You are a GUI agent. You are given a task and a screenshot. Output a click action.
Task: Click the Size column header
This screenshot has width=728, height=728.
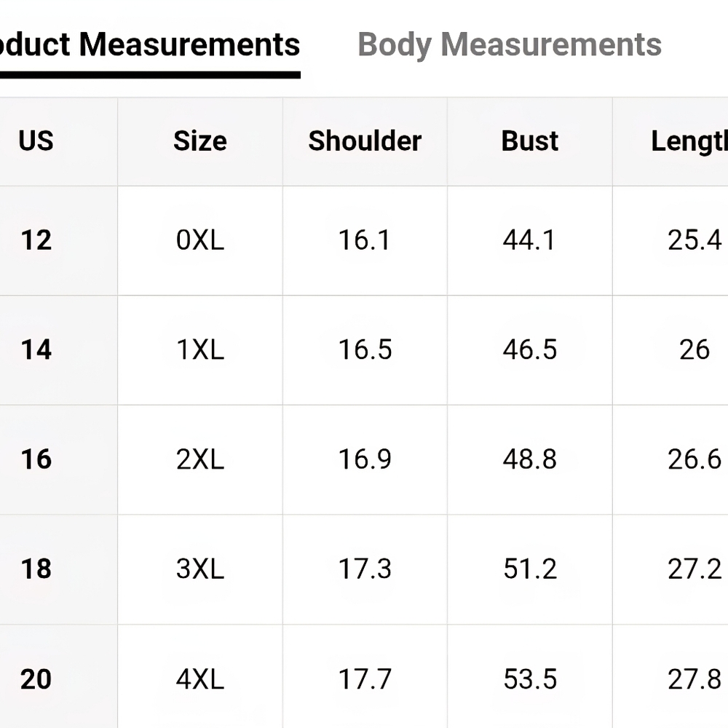200,141
